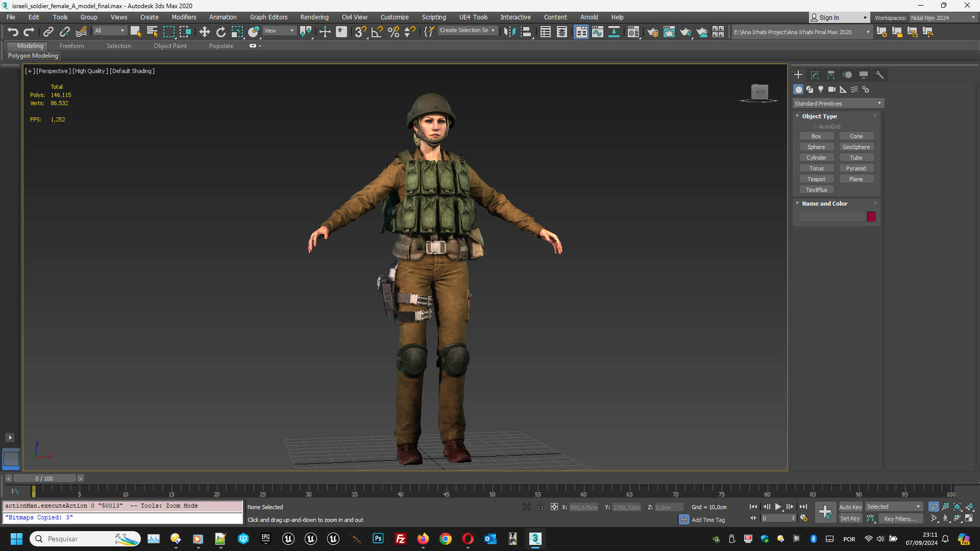Switch to the Object Paint ribbon tab
The height and width of the screenshot is (551, 980).
pos(170,46)
